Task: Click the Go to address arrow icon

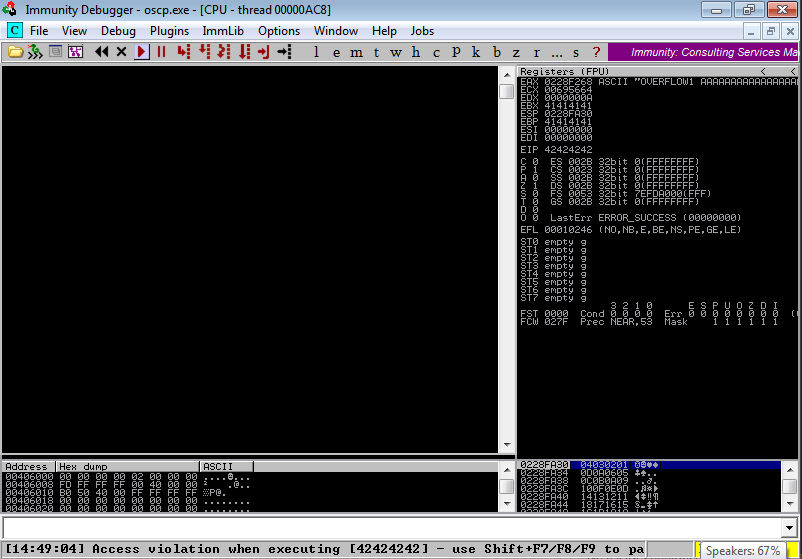Action: click(x=284, y=52)
